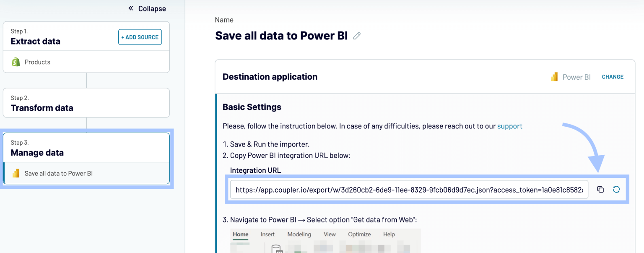Screen dimensions: 644x253
Task: Click the ADD SOURCE button
Action: point(140,37)
